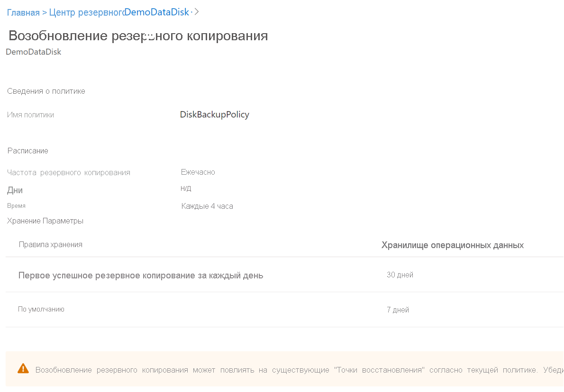The width and height of the screenshot is (564, 392).
Task: Select the По умолчанию retention rule row
Action: pyautogui.click(x=41, y=309)
